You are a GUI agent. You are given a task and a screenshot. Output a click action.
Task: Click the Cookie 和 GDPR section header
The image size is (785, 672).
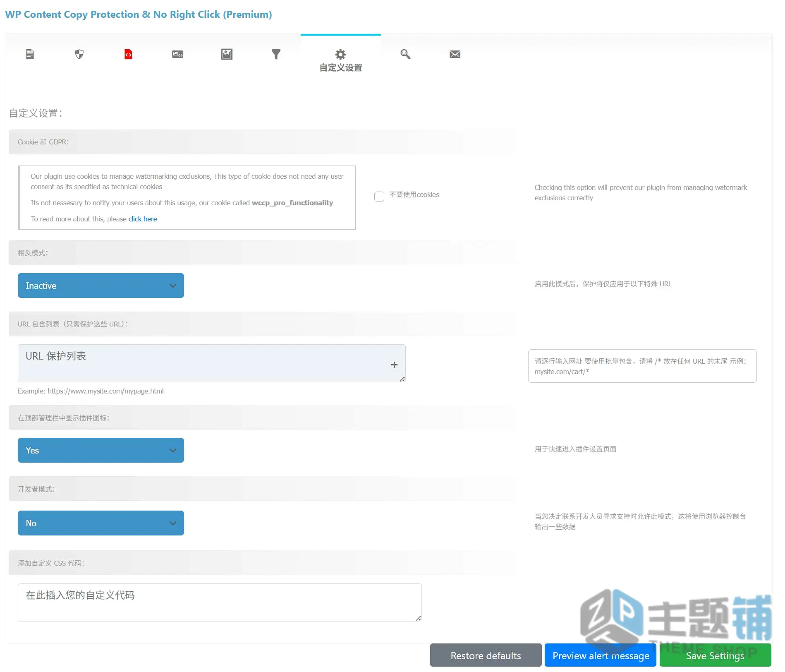(263, 142)
